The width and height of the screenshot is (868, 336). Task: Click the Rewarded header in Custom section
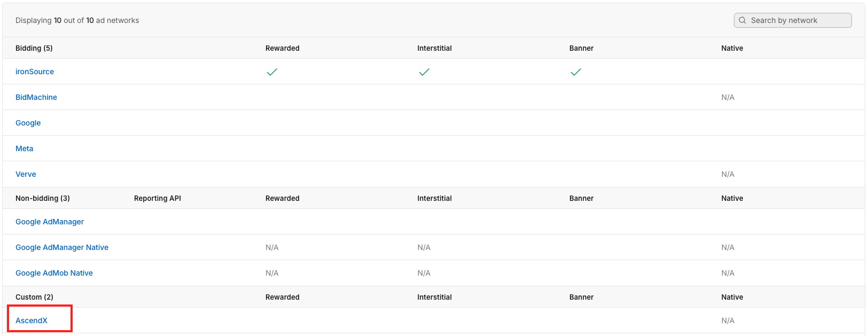pos(283,297)
